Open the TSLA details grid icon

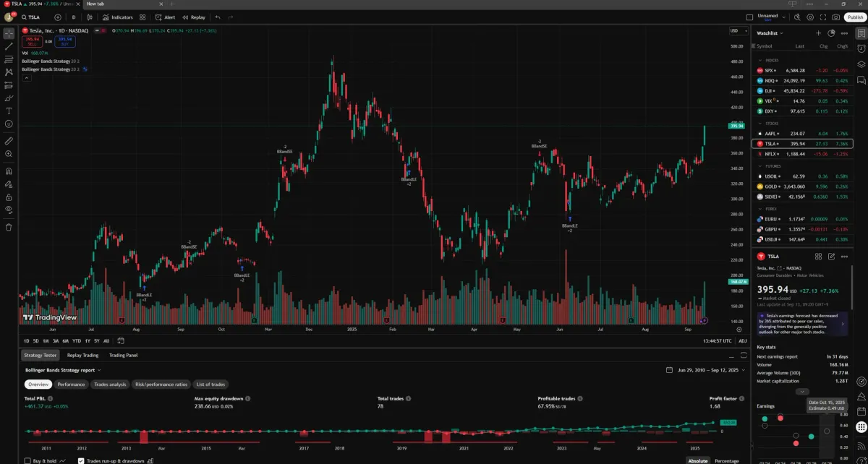coord(819,256)
